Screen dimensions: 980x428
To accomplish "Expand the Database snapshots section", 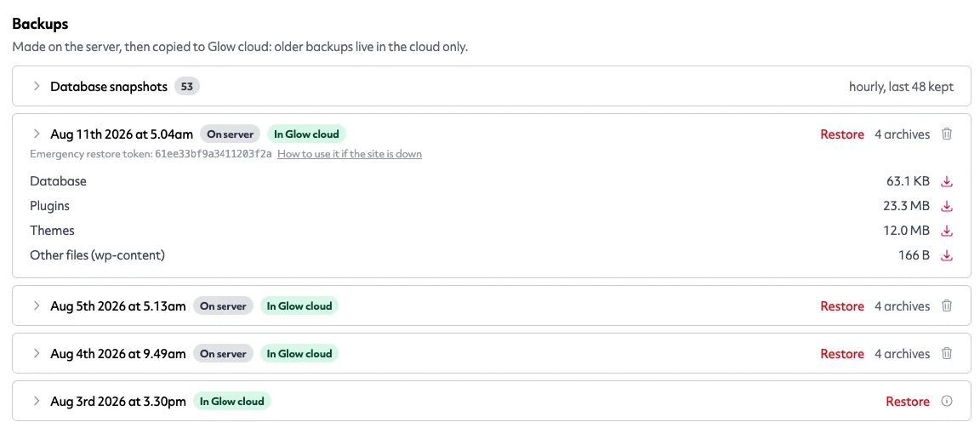I will click(x=37, y=86).
